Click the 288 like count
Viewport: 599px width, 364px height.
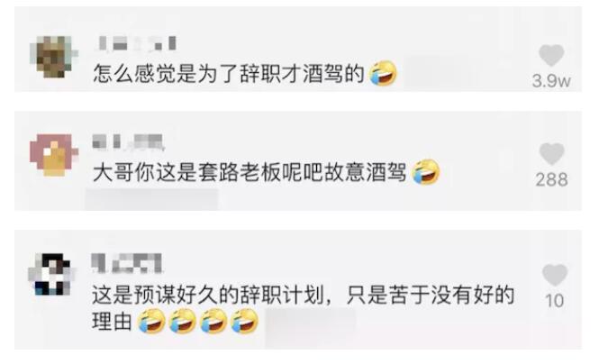[551, 179]
